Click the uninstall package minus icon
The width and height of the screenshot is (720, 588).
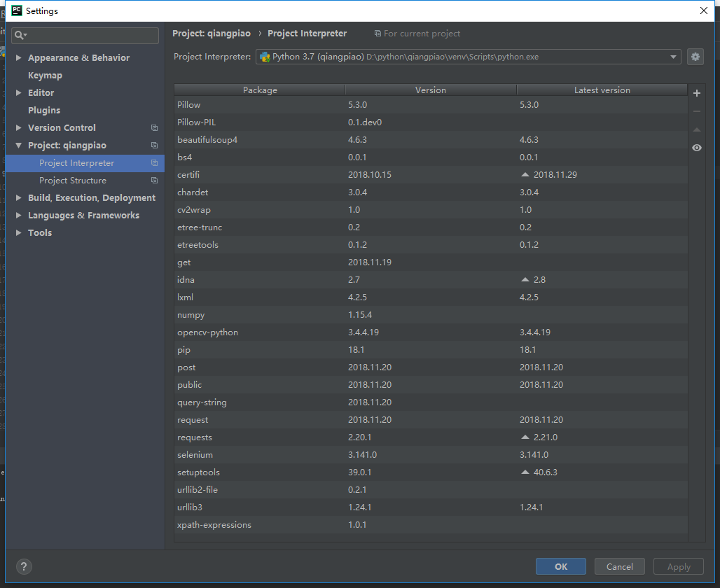tap(696, 111)
